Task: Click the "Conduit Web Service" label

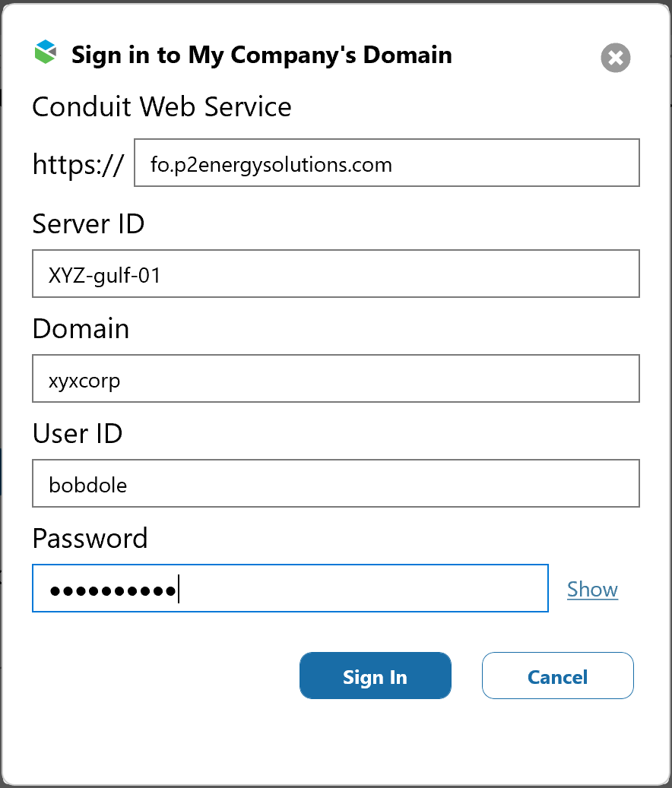Action: pos(162,106)
